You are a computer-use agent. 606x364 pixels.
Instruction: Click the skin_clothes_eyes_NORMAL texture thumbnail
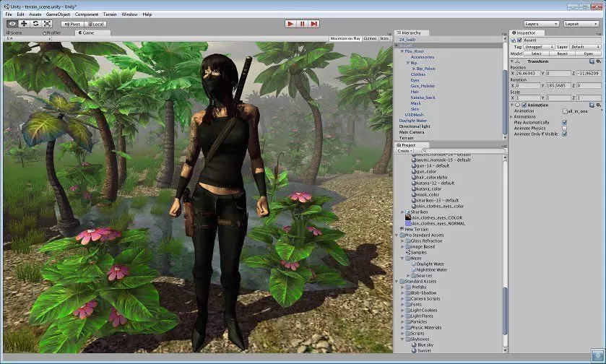tap(408, 224)
